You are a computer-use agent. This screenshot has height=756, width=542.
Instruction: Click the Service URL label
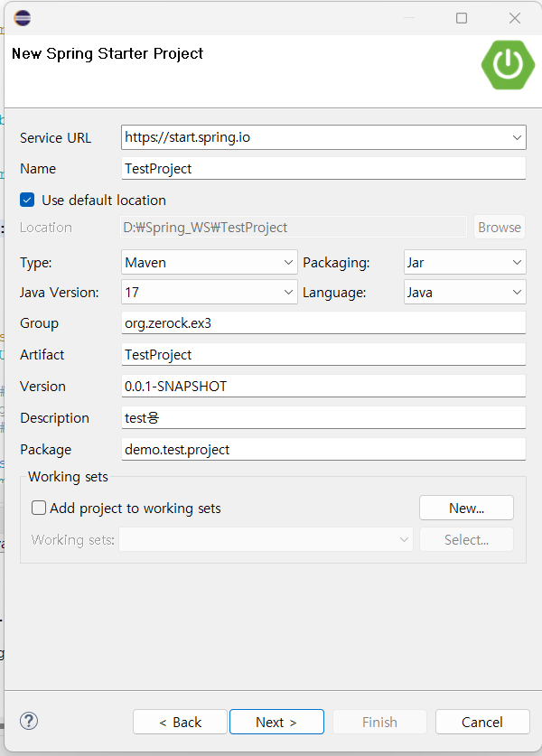pos(55,138)
